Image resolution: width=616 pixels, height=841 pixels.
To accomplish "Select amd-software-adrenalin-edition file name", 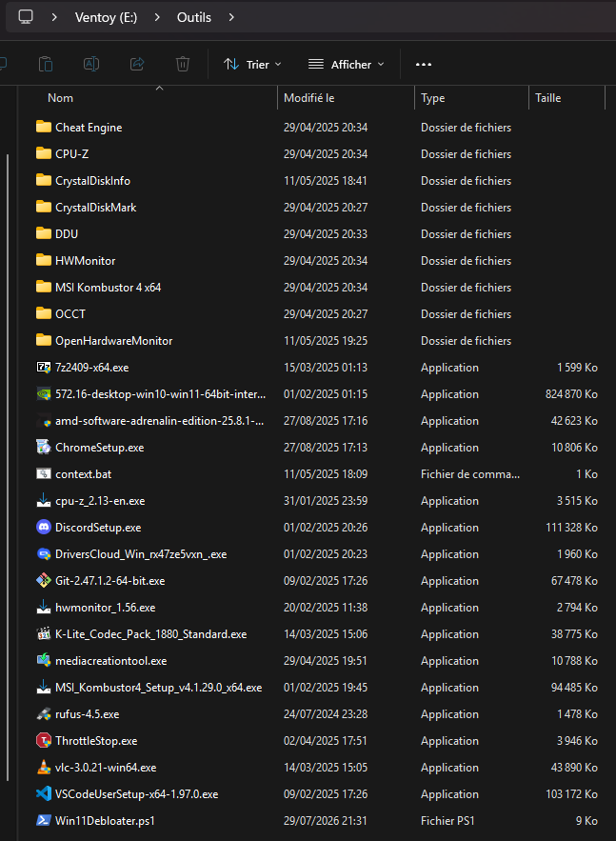I will pyautogui.click(x=160, y=421).
